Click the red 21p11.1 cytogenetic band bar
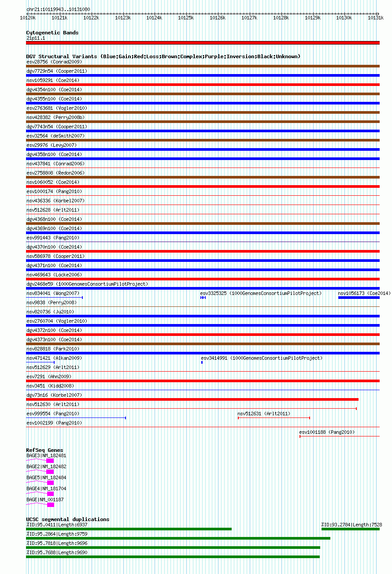392x574 pixels. (x=203, y=43)
